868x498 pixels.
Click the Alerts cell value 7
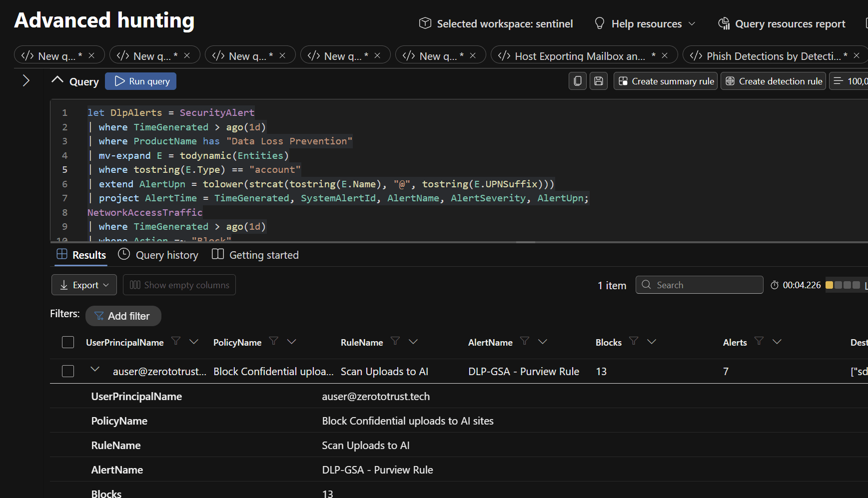(726, 371)
